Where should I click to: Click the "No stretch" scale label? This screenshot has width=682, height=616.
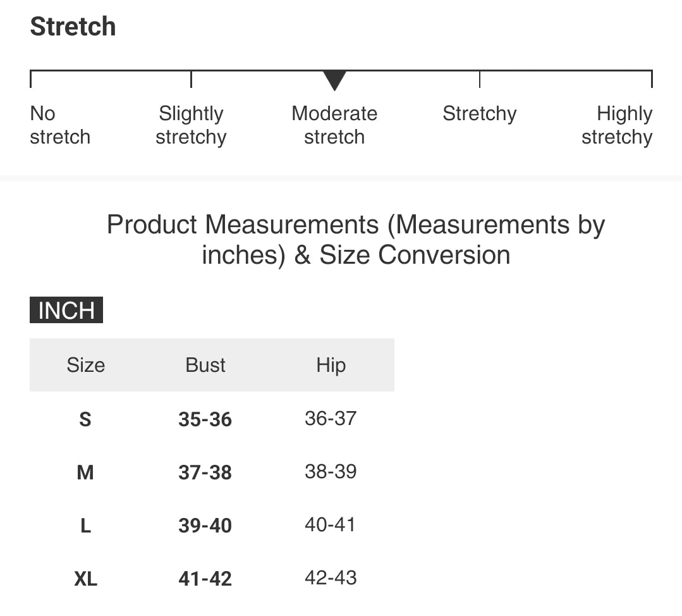click(59, 125)
